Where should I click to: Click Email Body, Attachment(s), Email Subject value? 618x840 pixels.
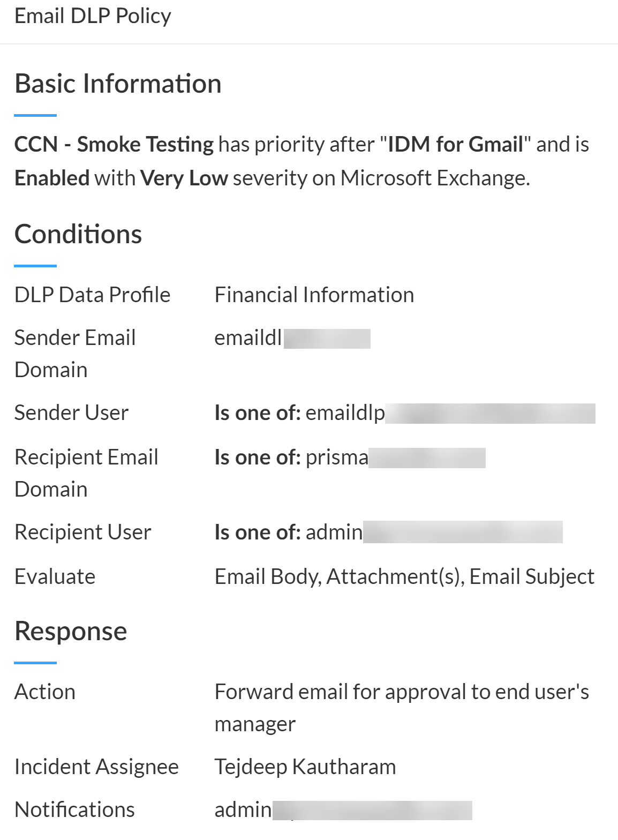[x=404, y=576]
